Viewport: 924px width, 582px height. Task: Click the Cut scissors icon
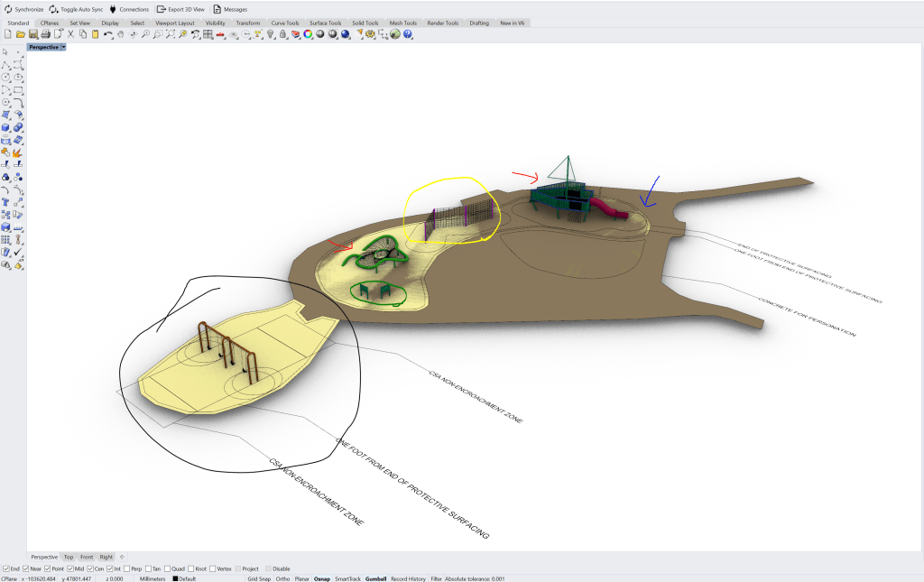(x=70, y=34)
